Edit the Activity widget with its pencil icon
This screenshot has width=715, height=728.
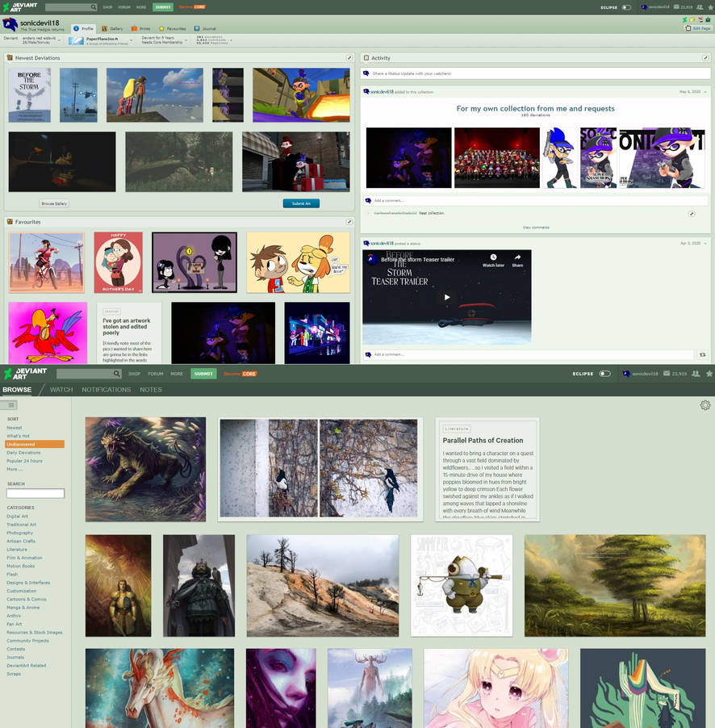click(x=705, y=57)
